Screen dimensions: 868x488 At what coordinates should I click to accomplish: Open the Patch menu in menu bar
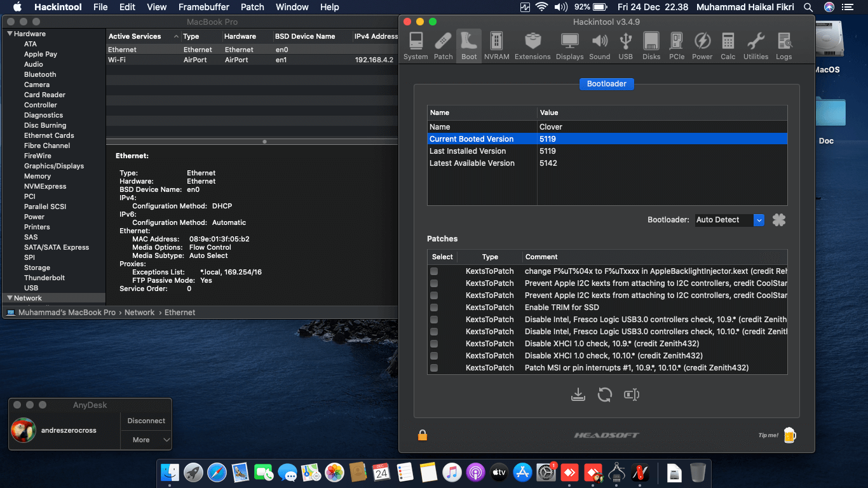coord(252,7)
